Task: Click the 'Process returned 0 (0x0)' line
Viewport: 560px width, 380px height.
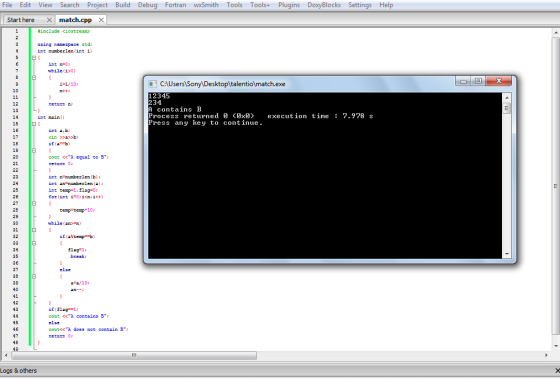Action: pyautogui.click(x=201, y=116)
